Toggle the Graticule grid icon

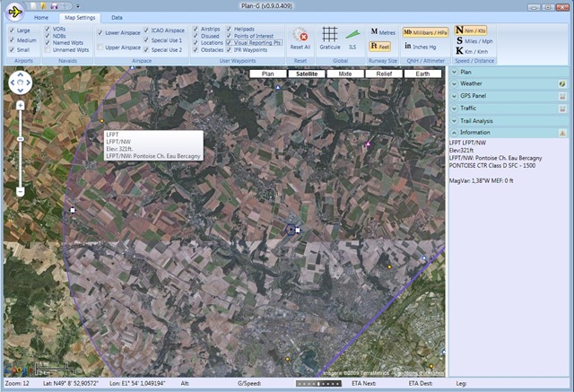click(329, 34)
